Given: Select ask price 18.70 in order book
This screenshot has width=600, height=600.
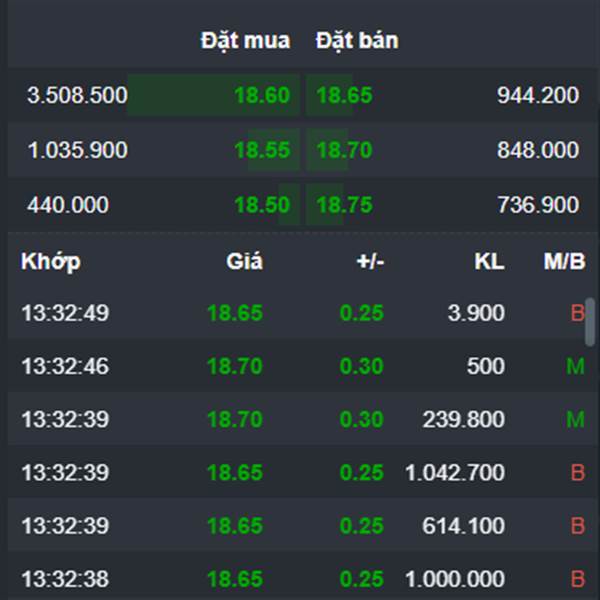Looking at the screenshot, I should [344, 150].
